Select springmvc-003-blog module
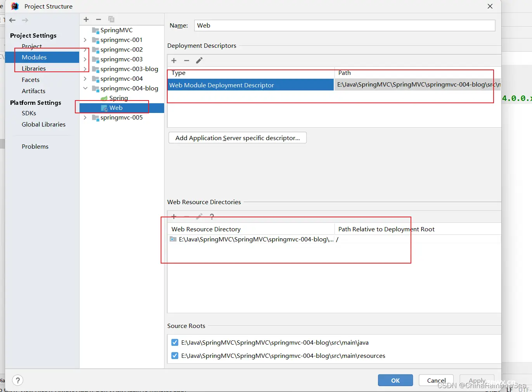 click(x=129, y=69)
